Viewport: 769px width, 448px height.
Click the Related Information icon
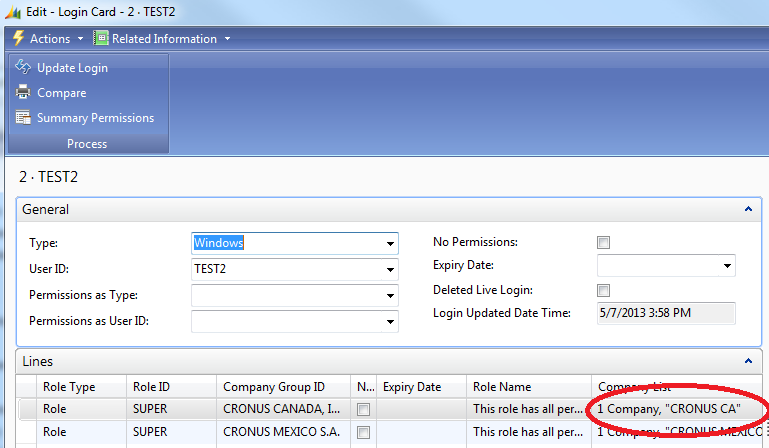coord(101,38)
